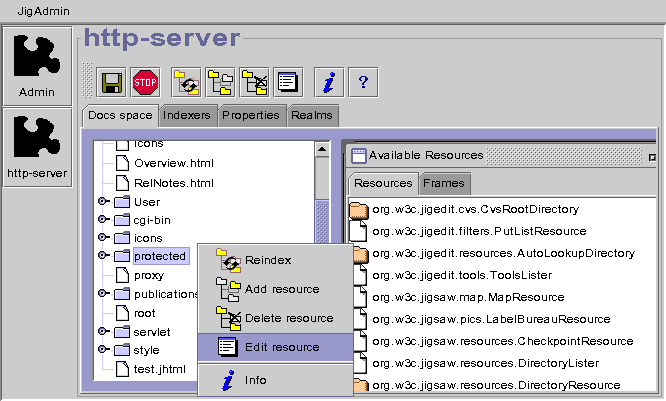Click the STOP sign toolbar icon
This screenshot has height=401, width=666.
point(145,82)
